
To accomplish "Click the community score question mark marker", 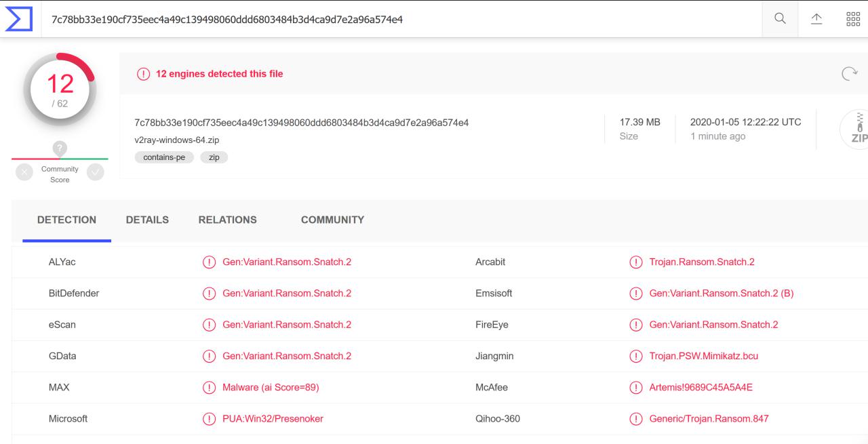I will (x=60, y=148).
